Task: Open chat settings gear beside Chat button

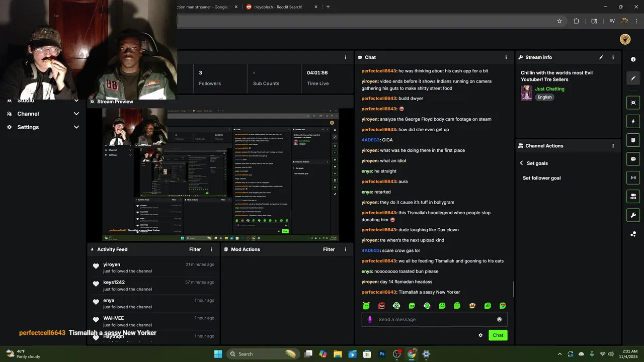Action: point(480,335)
